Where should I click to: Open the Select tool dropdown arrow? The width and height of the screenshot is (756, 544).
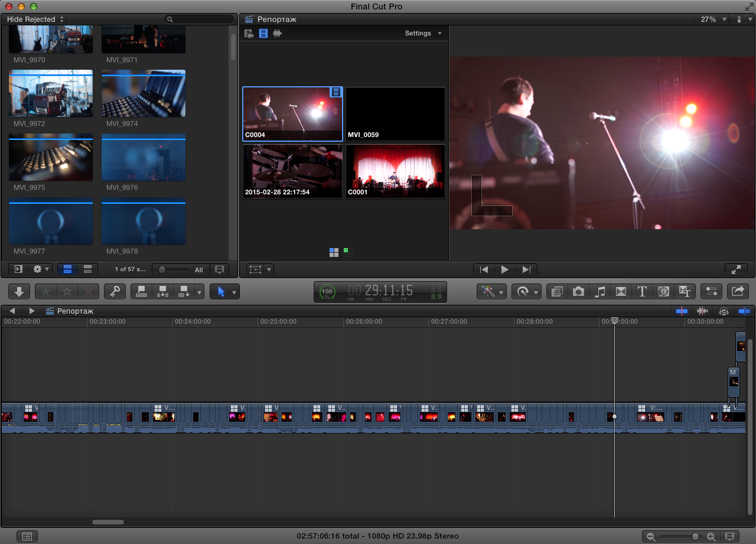234,292
